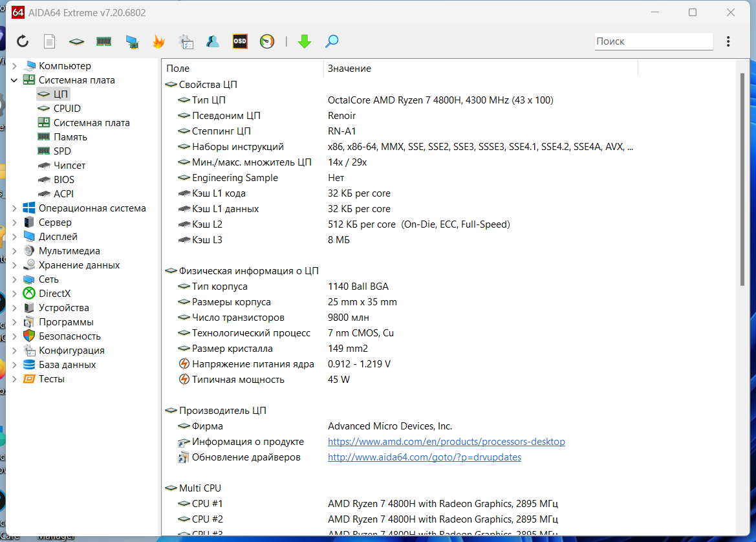
Task: Open the SensorPanel gauge icon
Action: click(x=267, y=41)
